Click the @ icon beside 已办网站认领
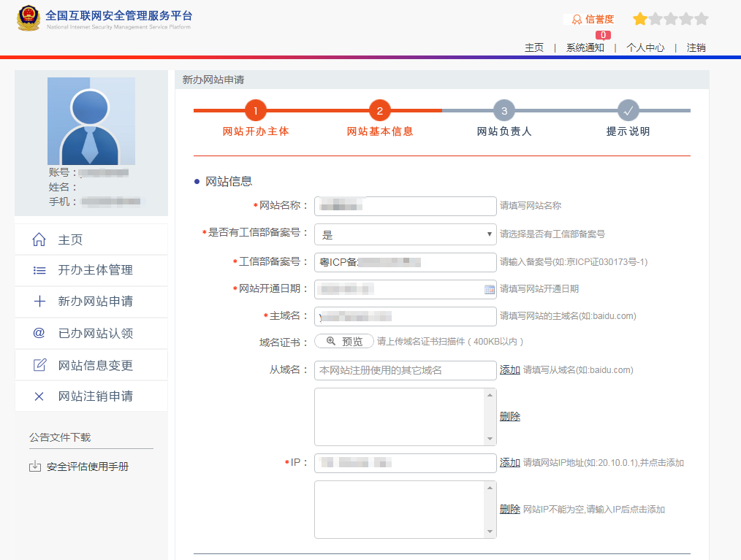 pyautogui.click(x=39, y=333)
